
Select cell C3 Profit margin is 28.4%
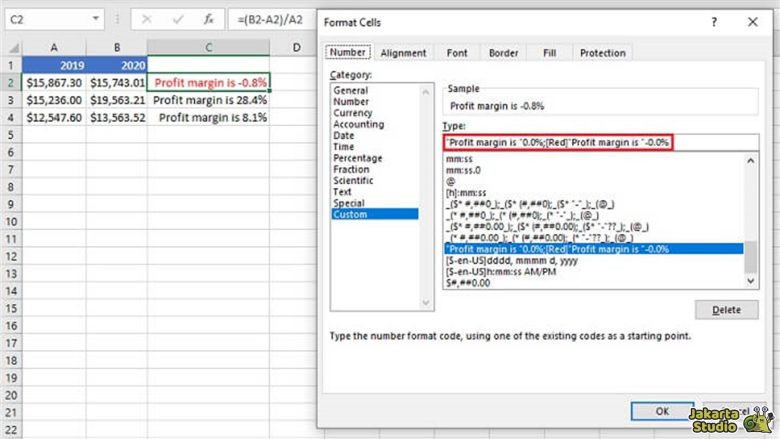(x=209, y=100)
